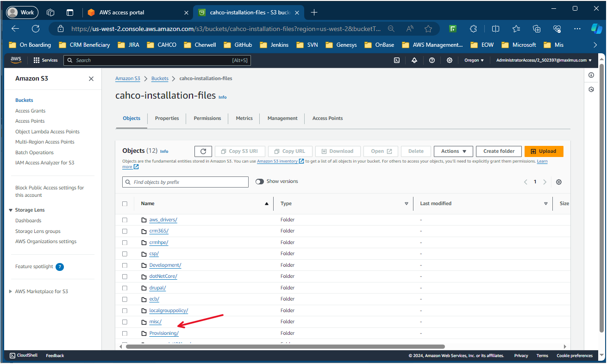Sort by Last modified column arrow
The image size is (607, 364).
[546, 204]
